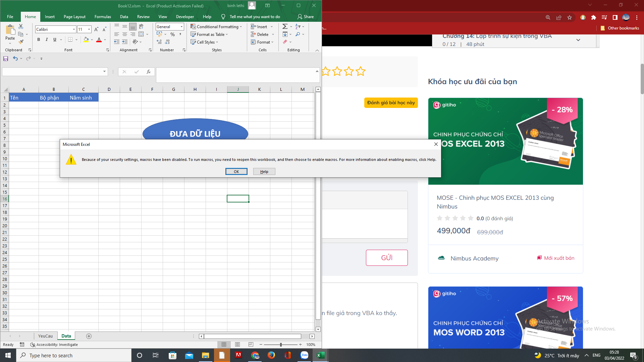Image resolution: width=644 pixels, height=362 pixels.
Task: Add a new sheet with plus icon
Action: click(x=89, y=336)
